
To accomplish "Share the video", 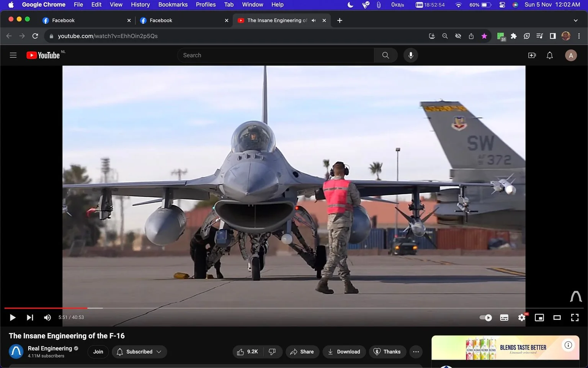I will [x=302, y=352].
